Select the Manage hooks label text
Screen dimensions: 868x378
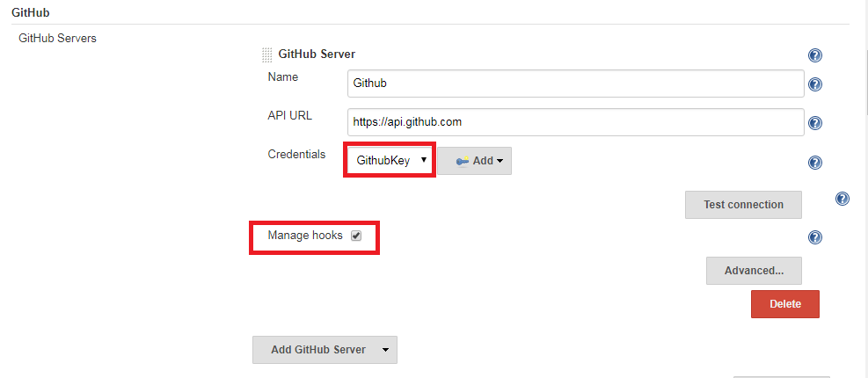pyautogui.click(x=305, y=236)
